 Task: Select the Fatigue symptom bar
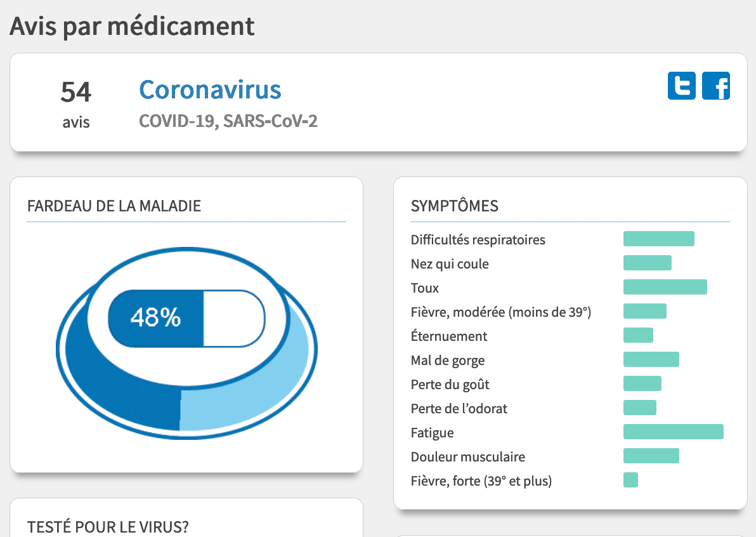pos(673,432)
